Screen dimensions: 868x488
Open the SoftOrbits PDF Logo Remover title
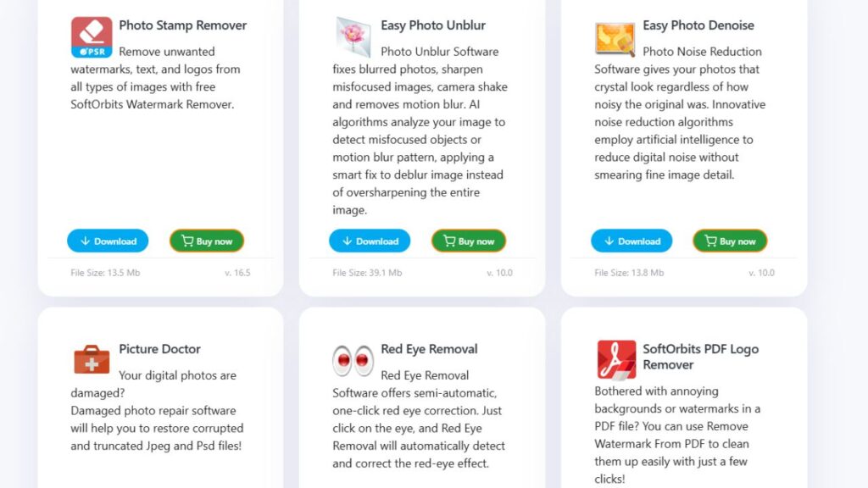click(x=700, y=357)
